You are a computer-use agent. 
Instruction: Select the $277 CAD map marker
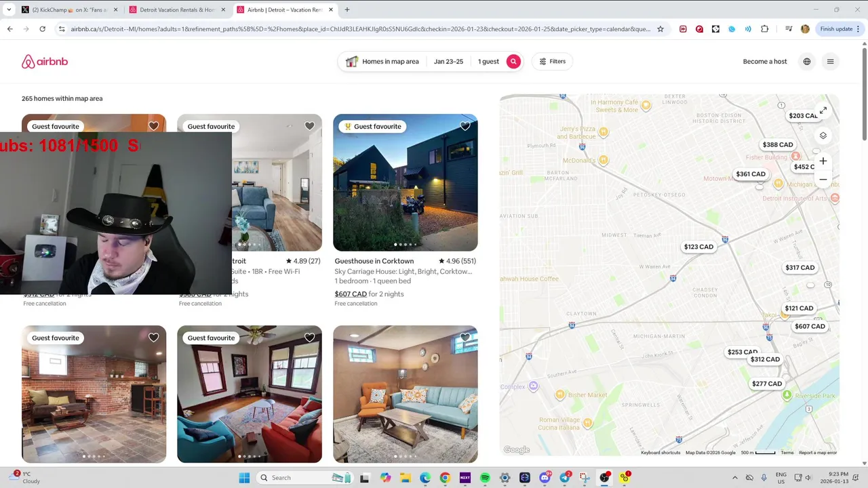pyautogui.click(x=767, y=384)
